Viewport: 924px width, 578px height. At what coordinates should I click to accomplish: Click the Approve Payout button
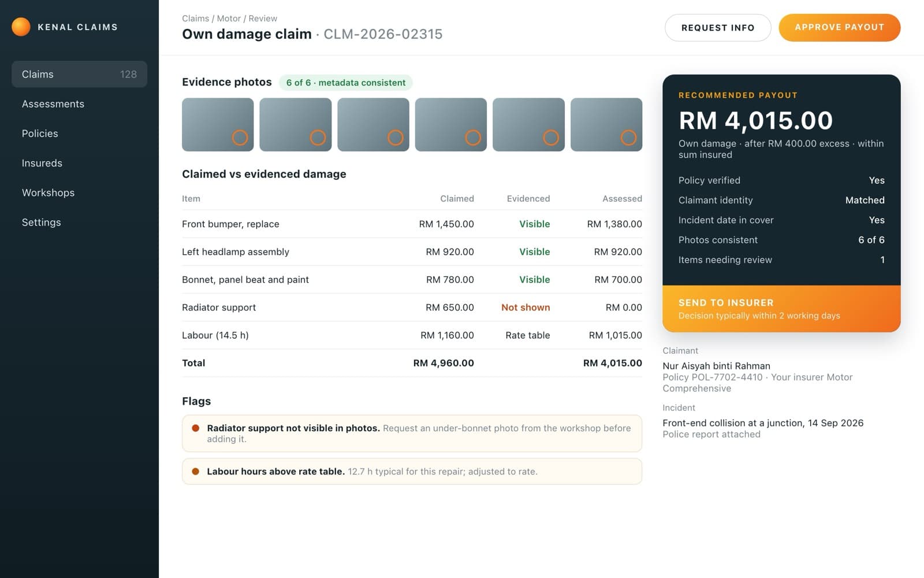[839, 27]
